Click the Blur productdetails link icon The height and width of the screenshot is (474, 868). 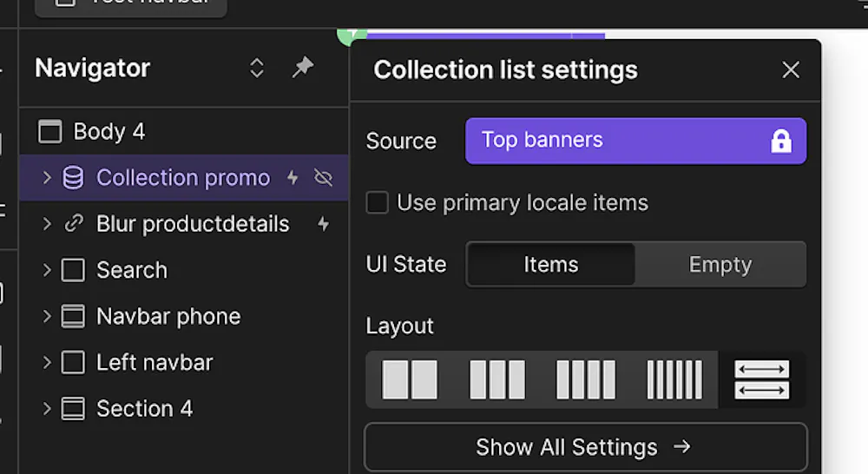(x=74, y=224)
